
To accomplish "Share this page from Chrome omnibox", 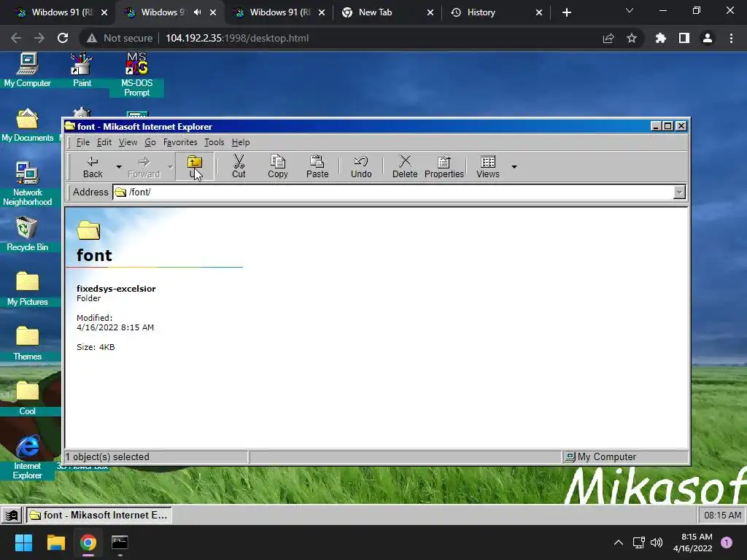I will 608,38.
